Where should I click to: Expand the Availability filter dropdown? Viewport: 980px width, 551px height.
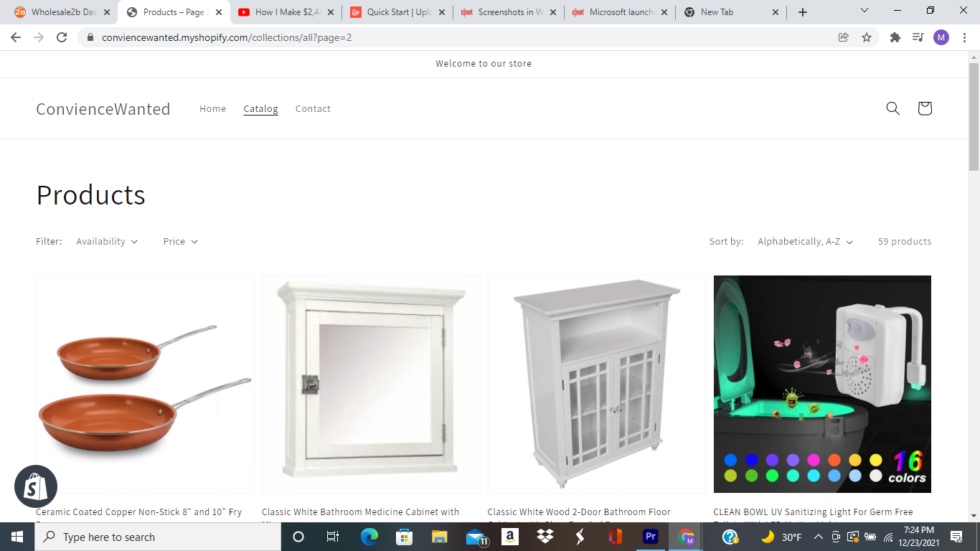point(107,242)
